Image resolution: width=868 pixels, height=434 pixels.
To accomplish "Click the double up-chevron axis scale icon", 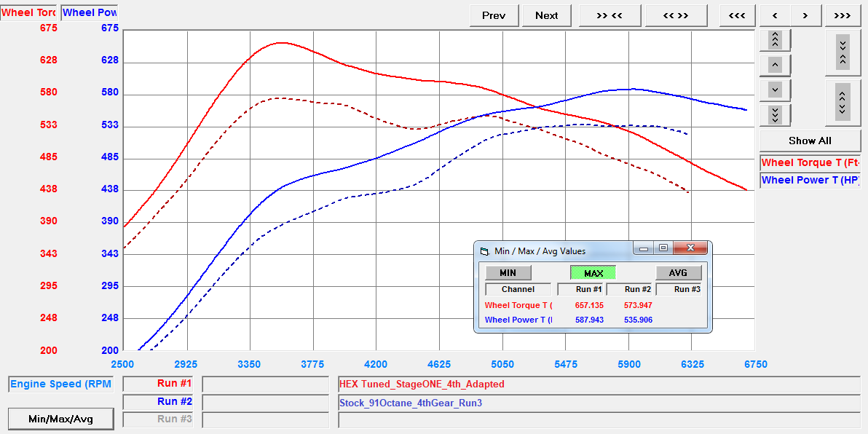I will point(775,40).
